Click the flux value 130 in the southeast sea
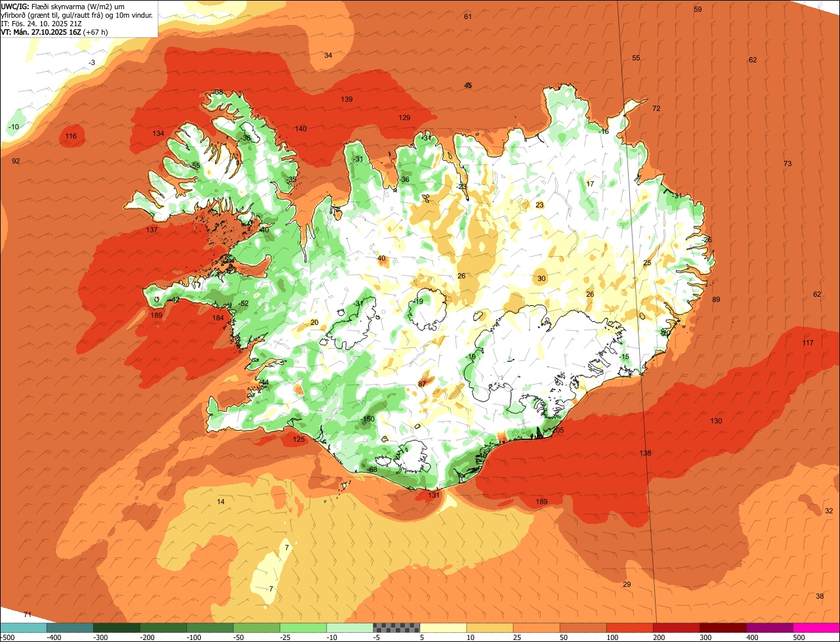The width and height of the screenshot is (840, 642). tap(716, 421)
